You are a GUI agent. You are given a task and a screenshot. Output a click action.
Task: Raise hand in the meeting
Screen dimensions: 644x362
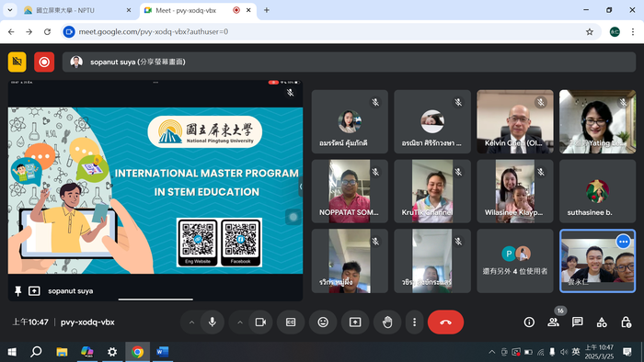point(387,322)
